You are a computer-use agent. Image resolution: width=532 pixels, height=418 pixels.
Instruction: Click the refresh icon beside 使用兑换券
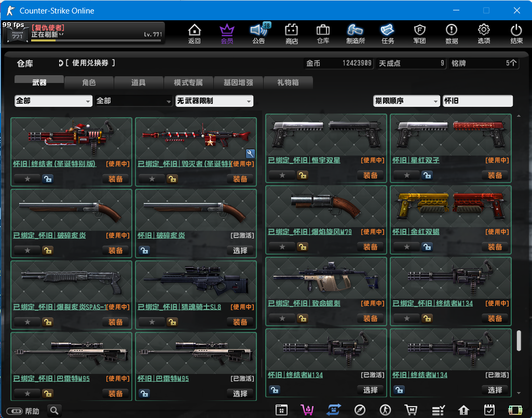point(61,63)
